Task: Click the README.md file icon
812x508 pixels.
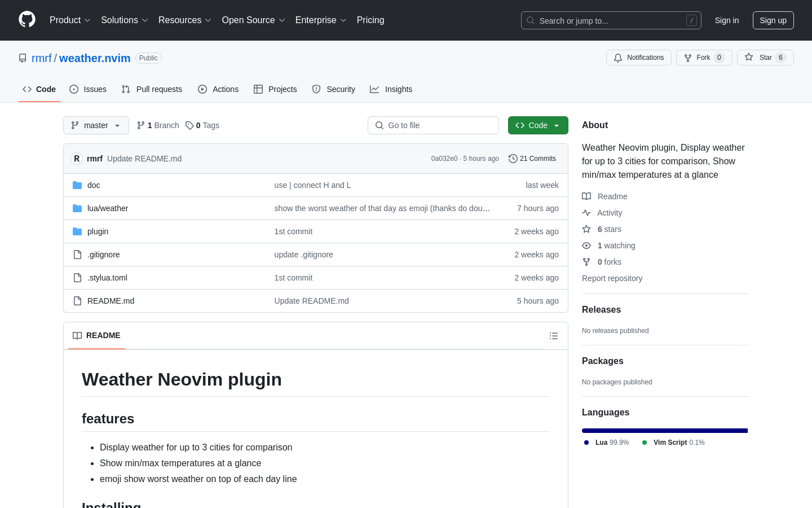Action: pyautogui.click(x=77, y=301)
